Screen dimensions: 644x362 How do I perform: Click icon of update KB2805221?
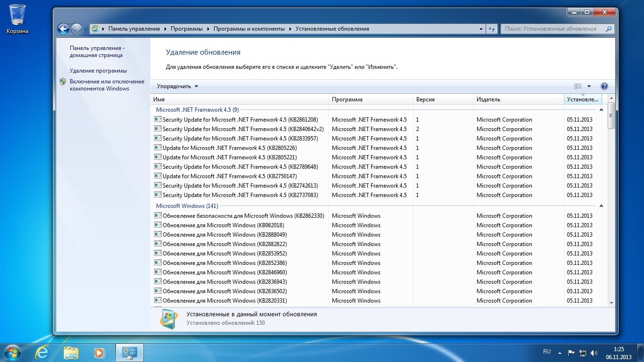point(158,157)
